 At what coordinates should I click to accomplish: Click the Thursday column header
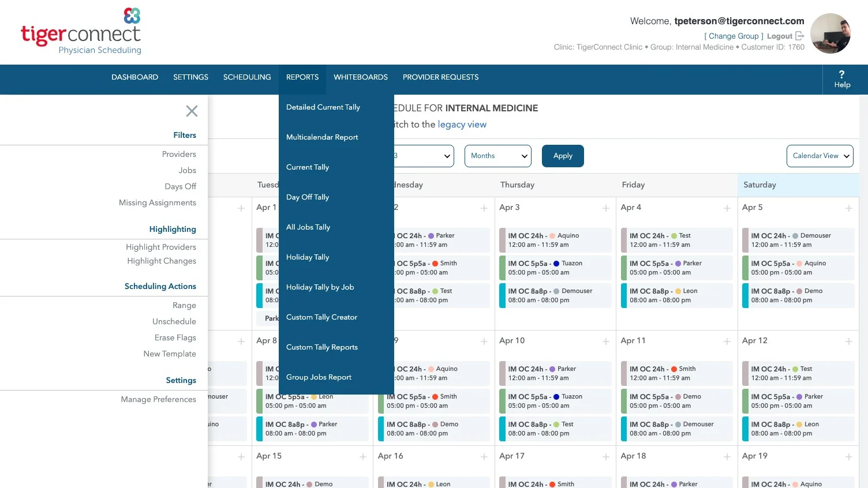tap(555, 185)
